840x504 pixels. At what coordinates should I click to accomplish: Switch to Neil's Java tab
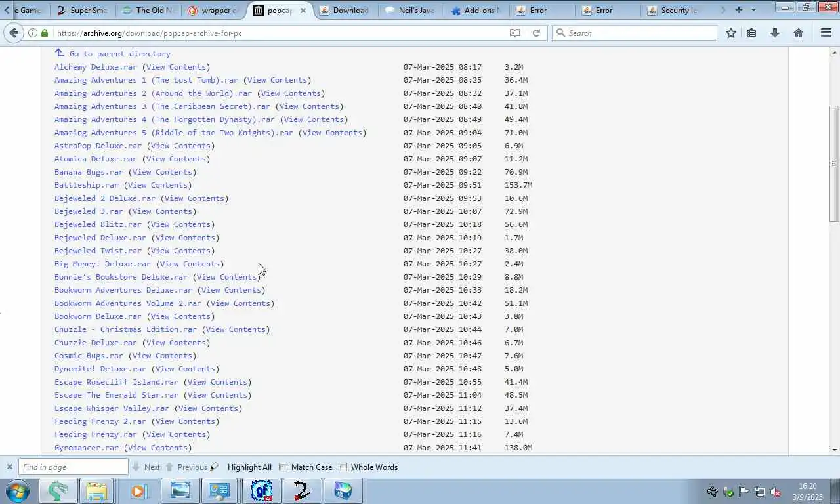click(411, 10)
